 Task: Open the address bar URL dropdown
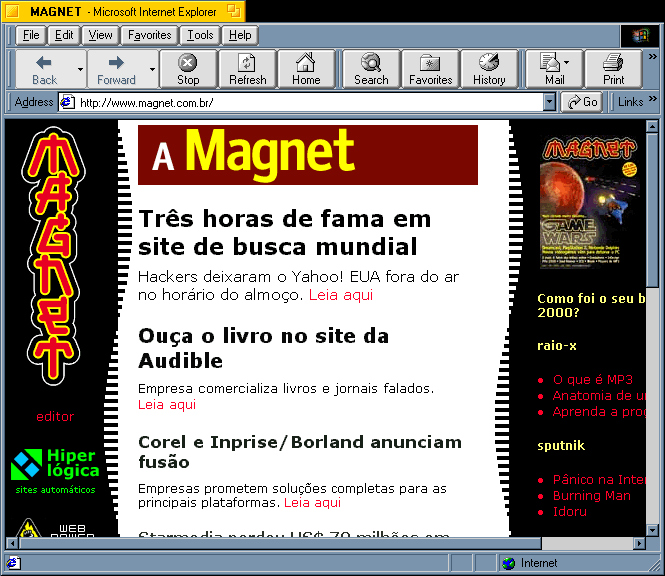549,102
